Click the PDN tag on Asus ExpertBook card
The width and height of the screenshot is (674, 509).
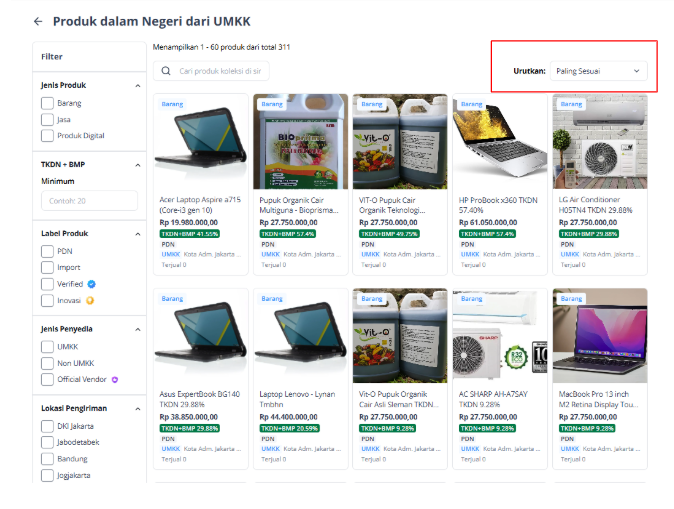168,439
